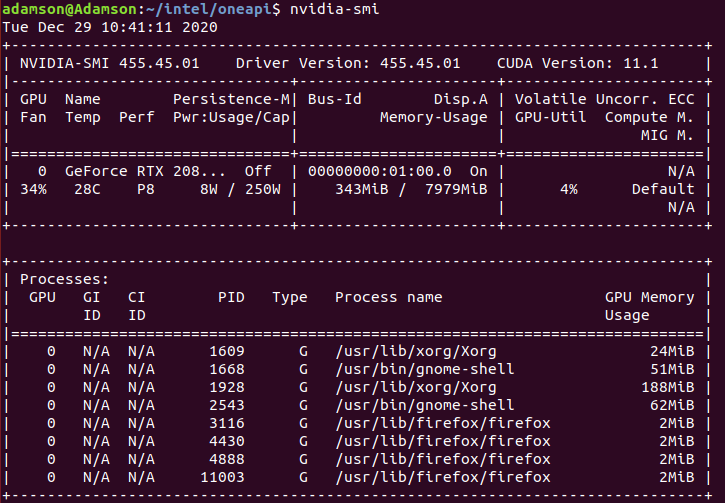
Task: Click the 28C temperature reading
Action: click(87, 189)
